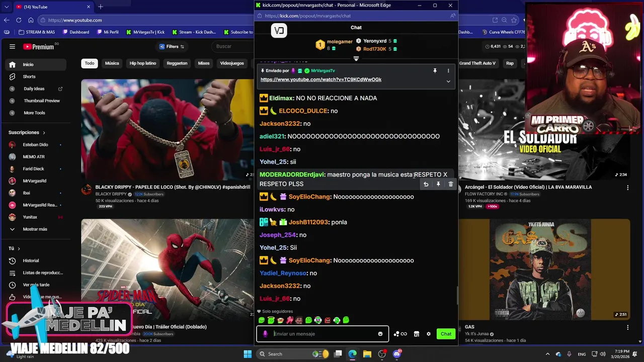
Task: Open File Explorer from taskbar
Action: (367, 354)
